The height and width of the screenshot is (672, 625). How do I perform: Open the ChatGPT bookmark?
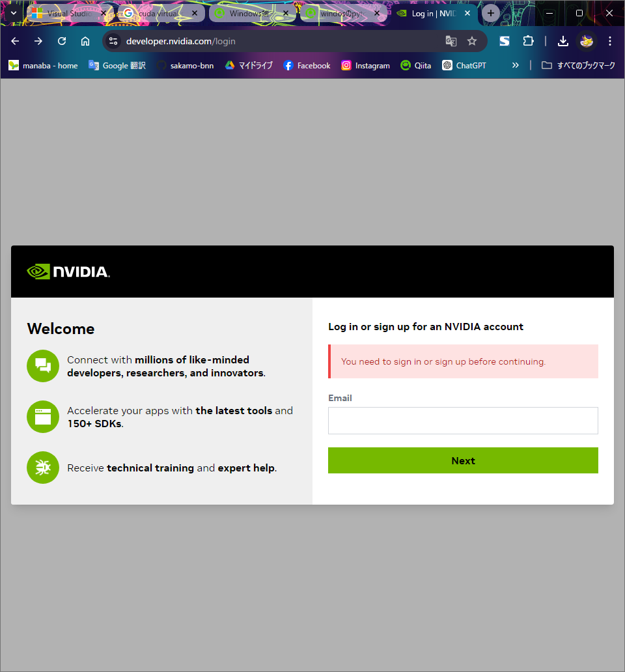(x=464, y=65)
